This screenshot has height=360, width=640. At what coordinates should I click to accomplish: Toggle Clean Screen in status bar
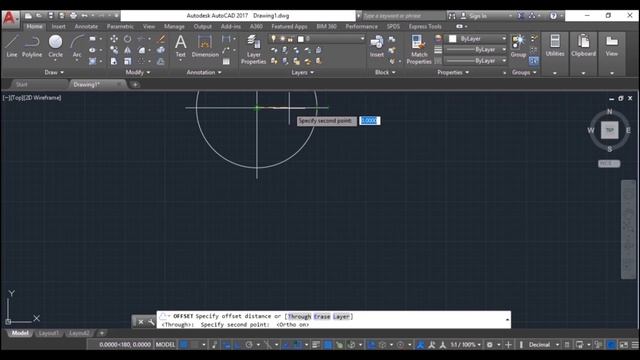point(623,345)
